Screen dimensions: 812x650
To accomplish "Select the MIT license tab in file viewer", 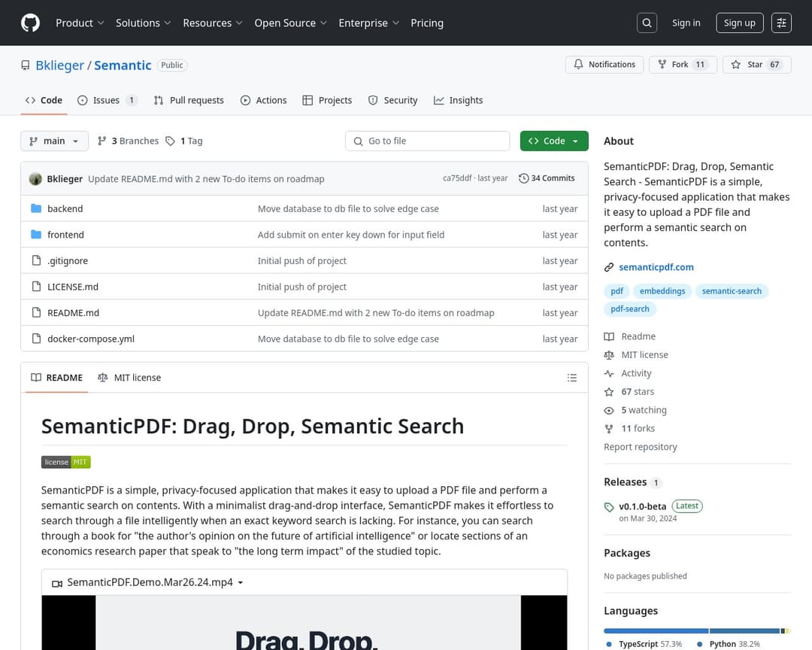I will [129, 378].
